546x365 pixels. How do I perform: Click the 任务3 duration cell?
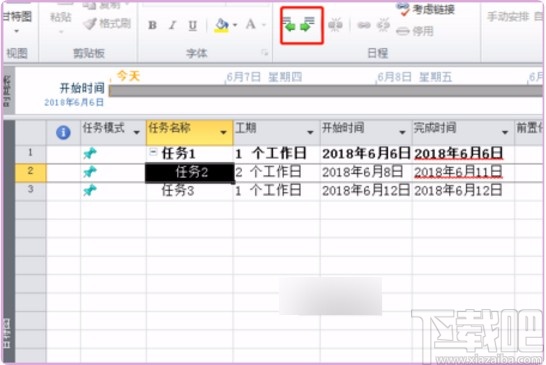276,191
